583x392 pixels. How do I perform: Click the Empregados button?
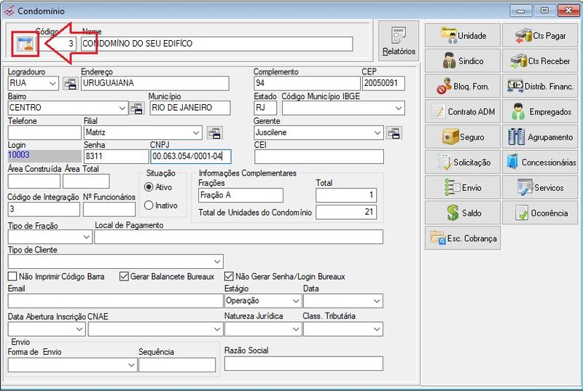(x=539, y=111)
